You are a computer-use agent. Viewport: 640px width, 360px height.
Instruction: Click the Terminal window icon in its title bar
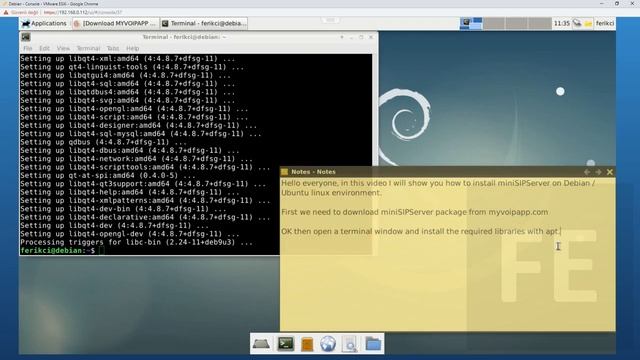coord(26,37)
